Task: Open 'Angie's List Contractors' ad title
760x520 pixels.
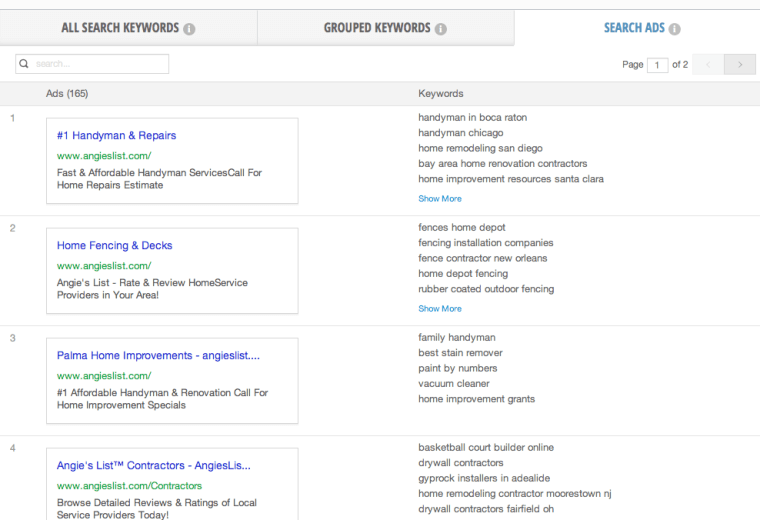Action: (154, 466)
